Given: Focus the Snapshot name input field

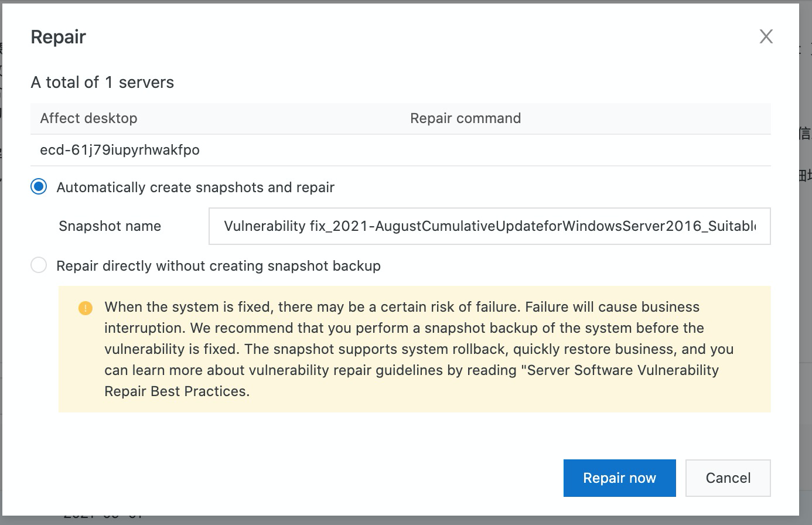Looking at the screenshot, I should (489, 226).
